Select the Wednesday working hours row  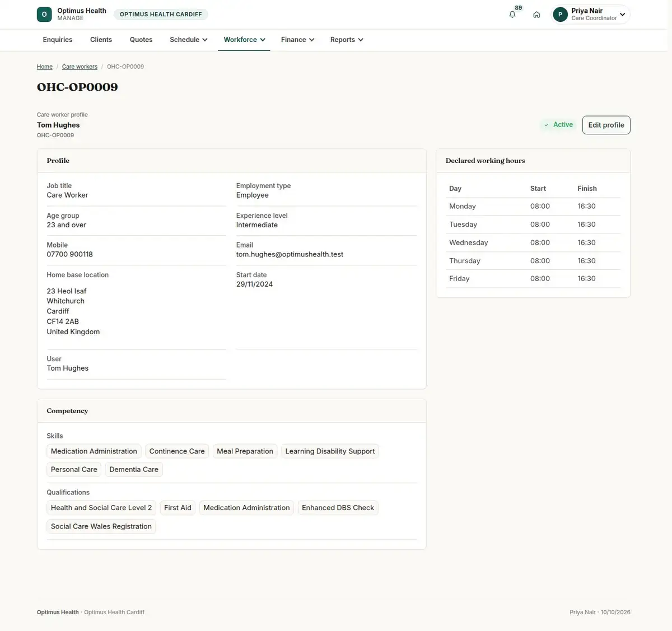(533, 242)
